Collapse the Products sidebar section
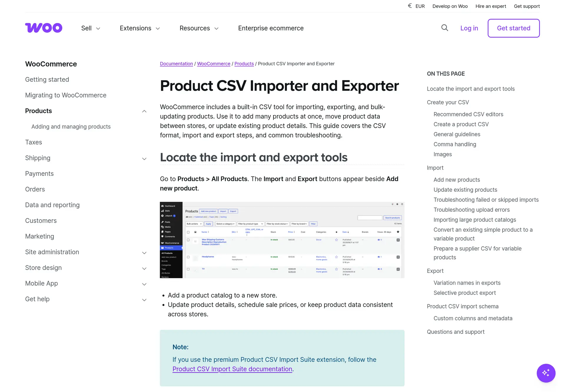 point(144,111)
